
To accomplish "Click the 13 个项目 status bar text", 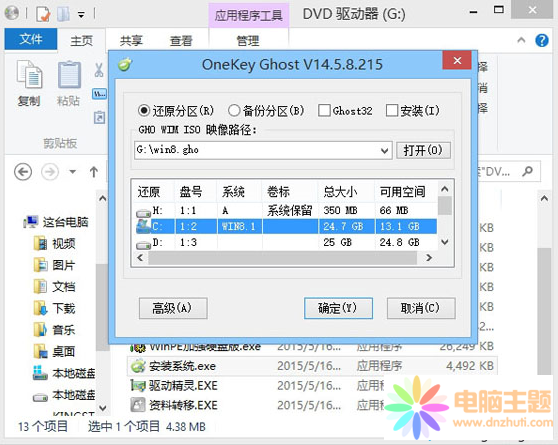I will click(x=43, y=426).
